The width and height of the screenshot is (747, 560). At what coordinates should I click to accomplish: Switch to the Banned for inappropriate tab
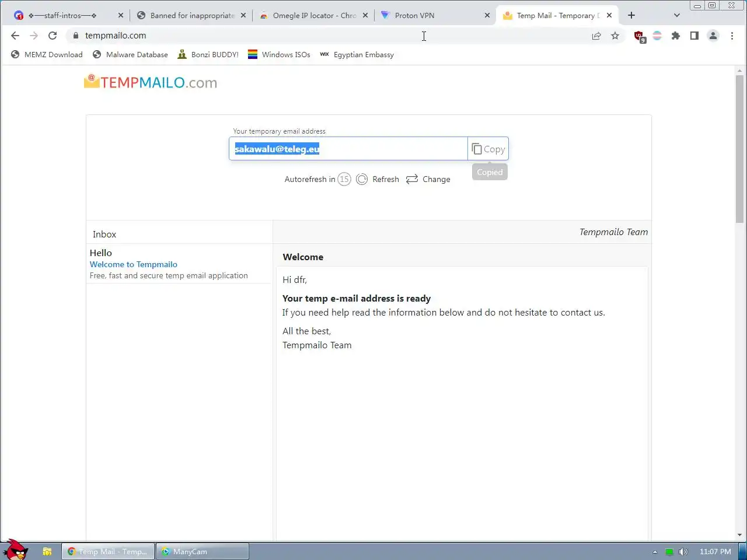click(x=193, y=16)
